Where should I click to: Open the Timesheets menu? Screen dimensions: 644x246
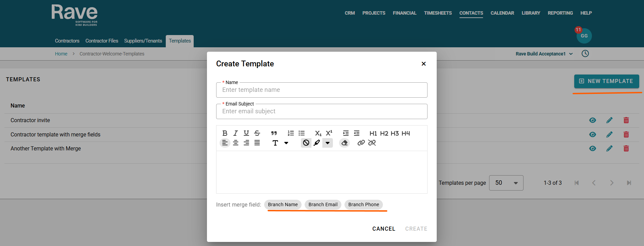pyautogui.click(x=438, y=13)
